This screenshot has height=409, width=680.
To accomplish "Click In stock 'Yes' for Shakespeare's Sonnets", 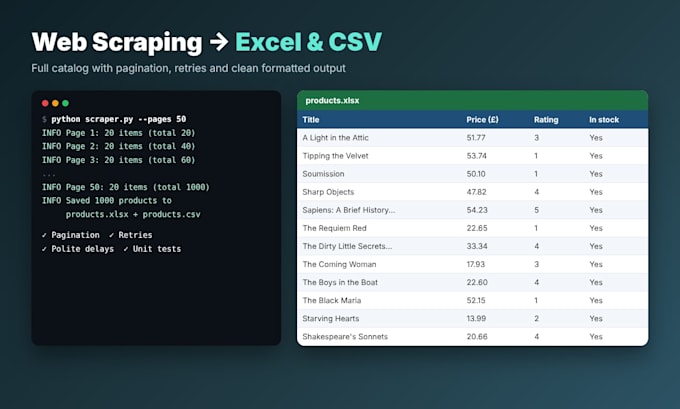I will coord(596,337).
